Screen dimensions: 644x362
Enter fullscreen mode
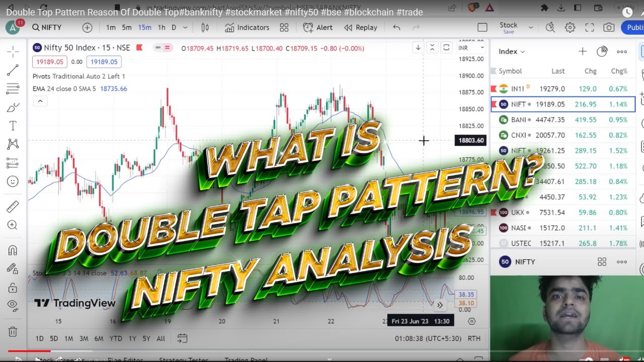tap(590, 28)
